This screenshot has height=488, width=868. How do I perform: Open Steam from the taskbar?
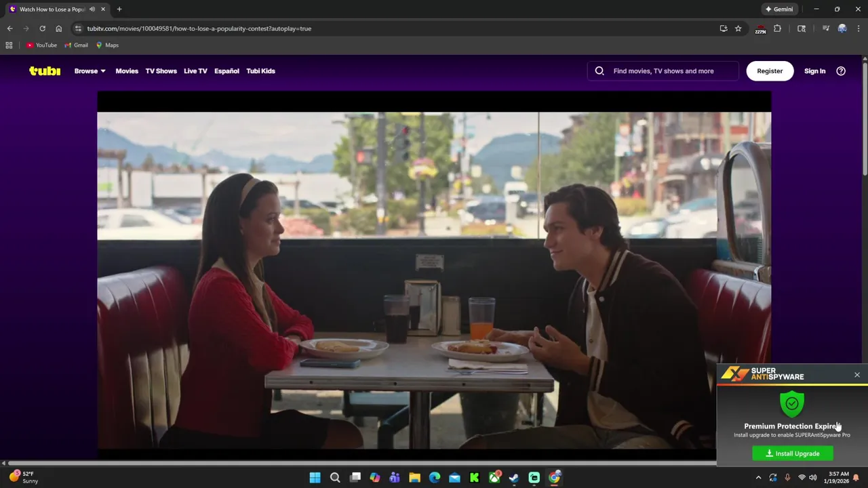(514, 478)
